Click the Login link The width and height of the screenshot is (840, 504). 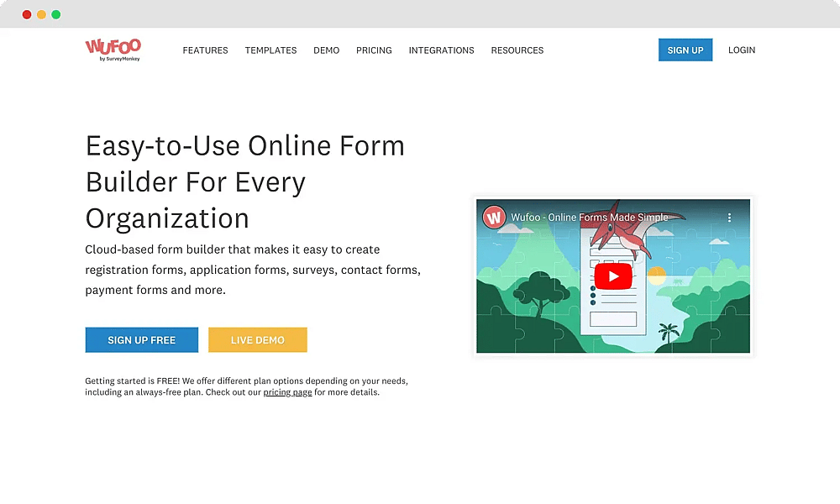click(x=742, y=50)
